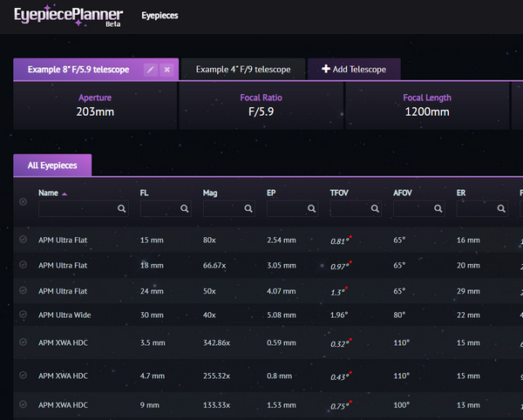Click the search icon in TFOV filter
The width and height of the screenshot is (523, 420).
[375, 208]
